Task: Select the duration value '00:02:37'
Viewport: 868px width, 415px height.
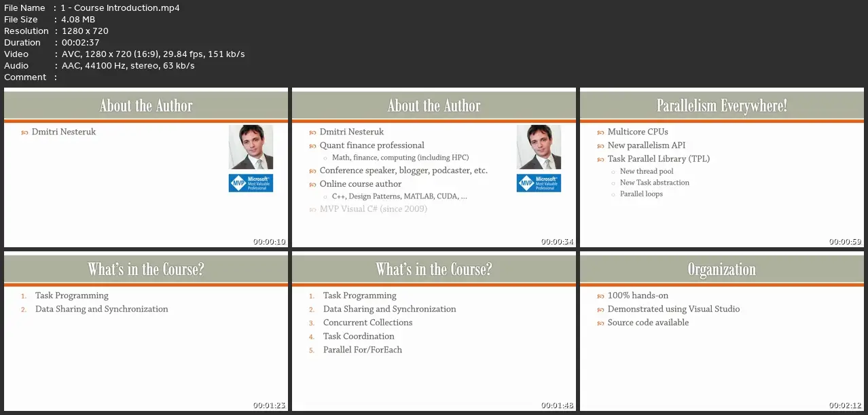Action: (79, 43)
